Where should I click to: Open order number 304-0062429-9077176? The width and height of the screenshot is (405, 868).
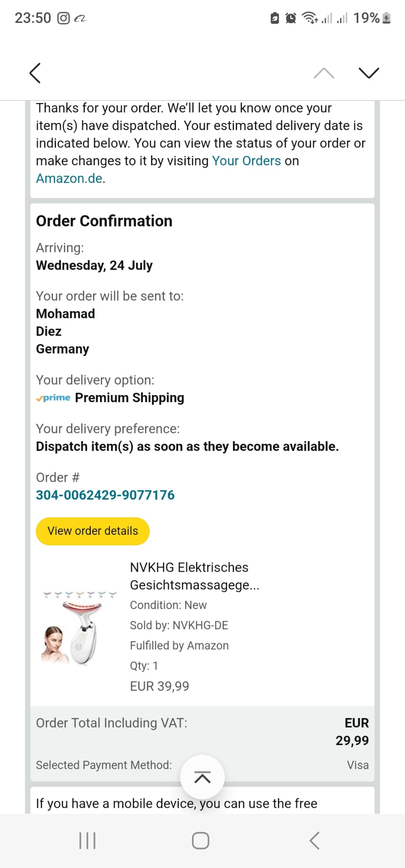(105, 495)
